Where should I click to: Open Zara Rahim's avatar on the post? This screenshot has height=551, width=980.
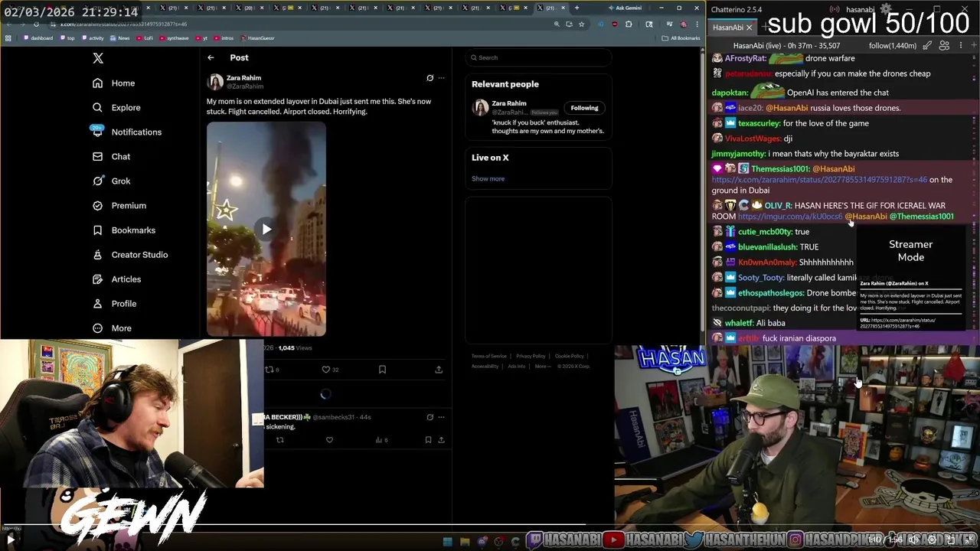click(x=215, y=81)
